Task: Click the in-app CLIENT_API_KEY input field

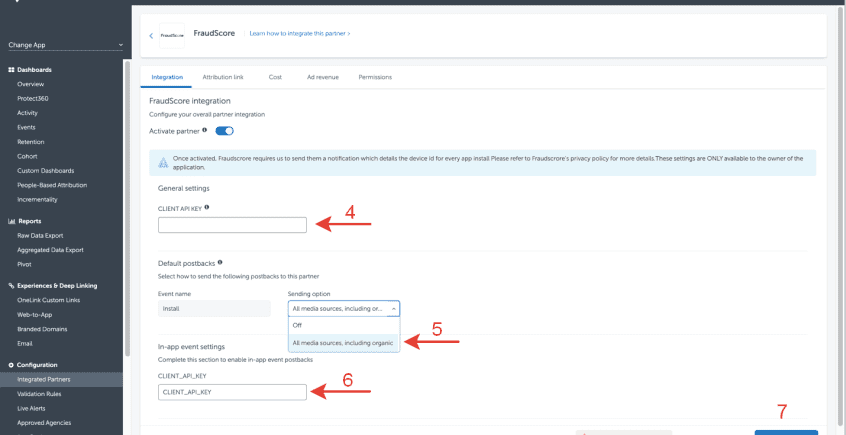Action: [x=232, y=392]
